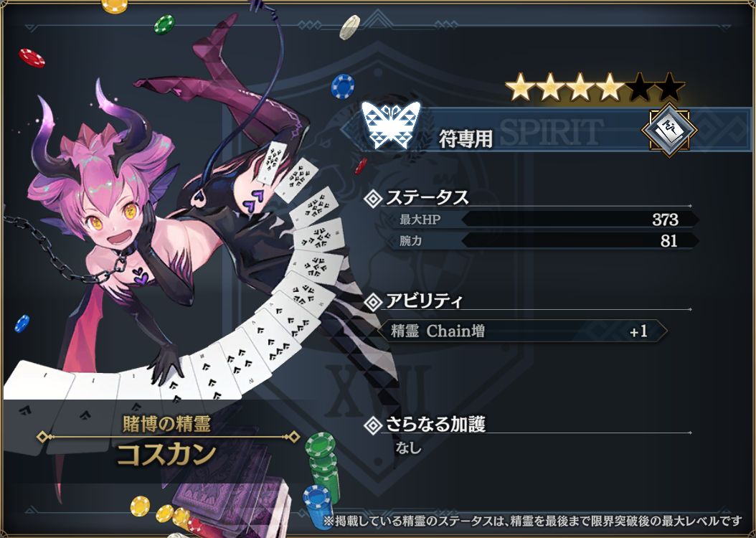Viewport: 756px width, 538px height.
Task: Click the diamond-shaped talisman card icon
Action: [668, 130]
